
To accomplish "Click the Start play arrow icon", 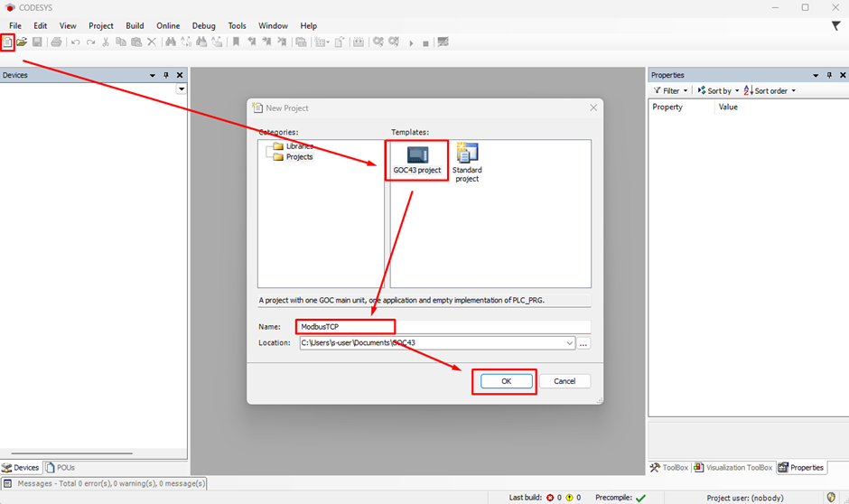I will tap(411, 42).
